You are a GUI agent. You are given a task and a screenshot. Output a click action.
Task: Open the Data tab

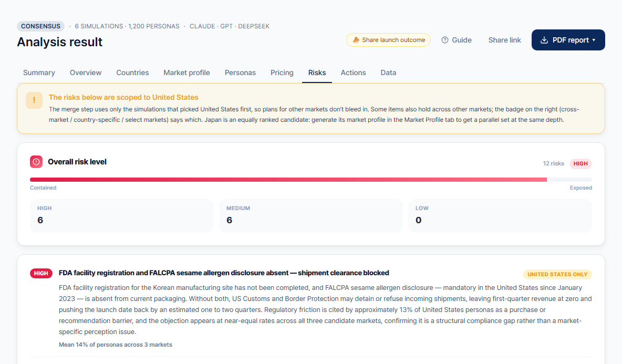coord(388,72)
